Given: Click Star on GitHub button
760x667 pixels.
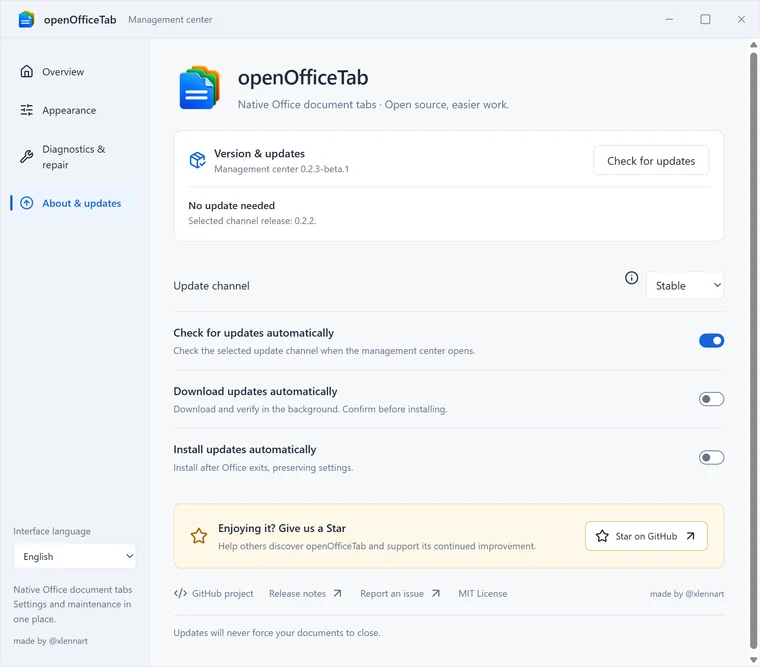Looking at the screenshot, I should 646,536.
